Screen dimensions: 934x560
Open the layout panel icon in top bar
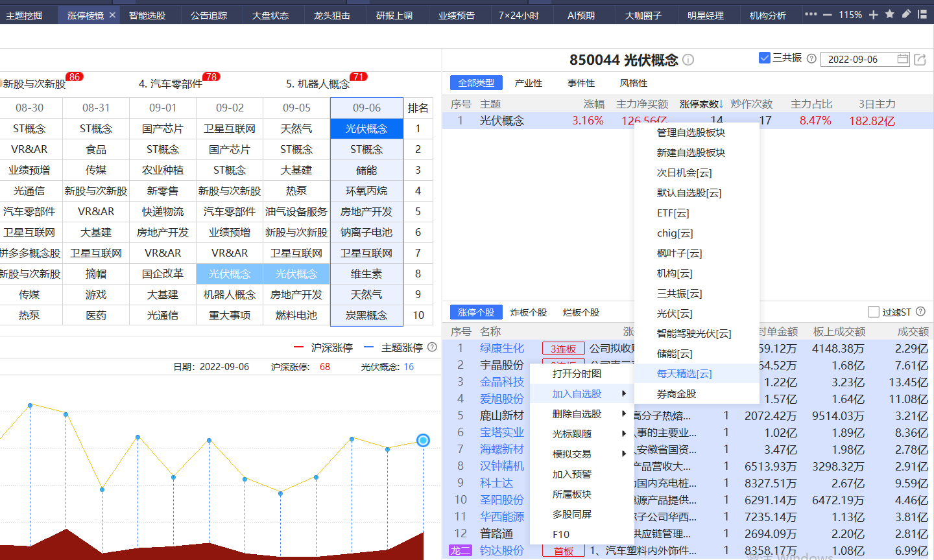point(922,14)
